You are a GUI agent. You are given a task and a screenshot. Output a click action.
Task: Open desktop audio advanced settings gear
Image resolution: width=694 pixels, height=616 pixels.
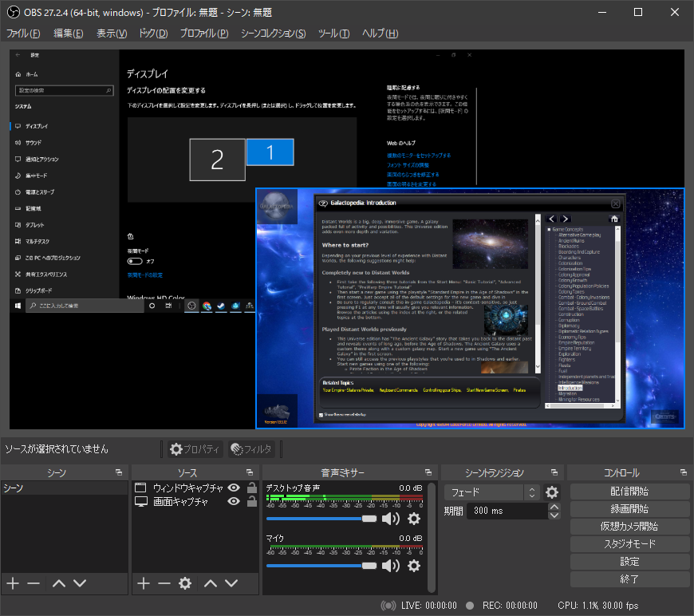click(x=413, y=518)
